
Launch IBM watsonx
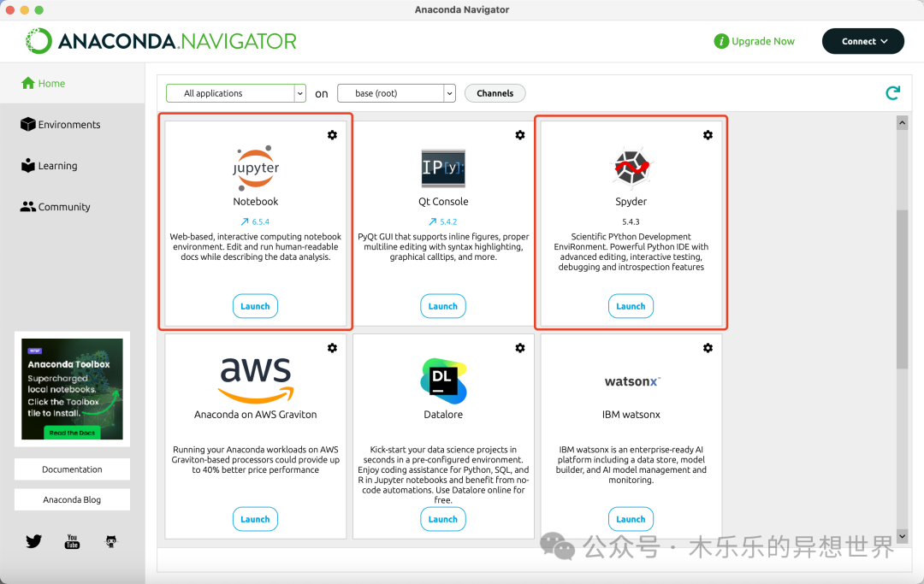coord(631,519)
